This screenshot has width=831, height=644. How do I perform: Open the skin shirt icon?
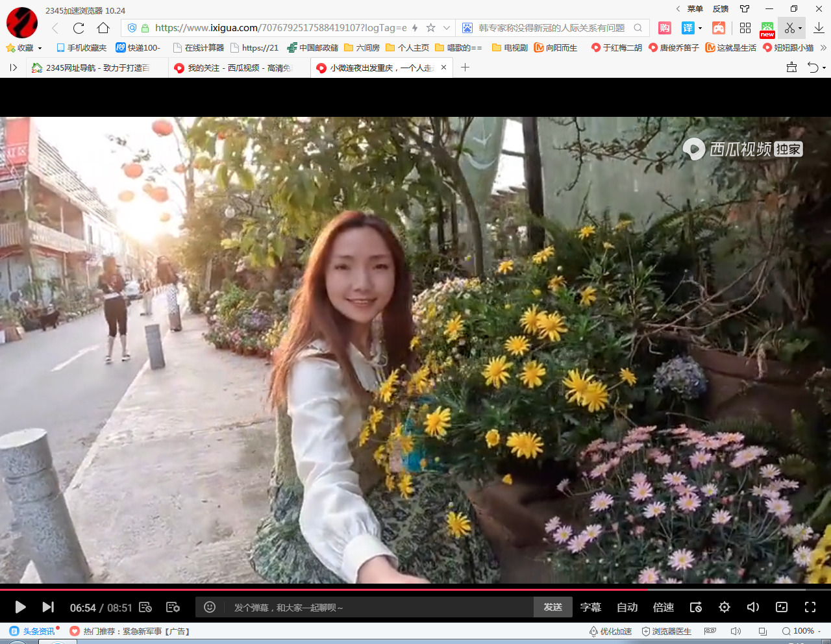(745, 9)
